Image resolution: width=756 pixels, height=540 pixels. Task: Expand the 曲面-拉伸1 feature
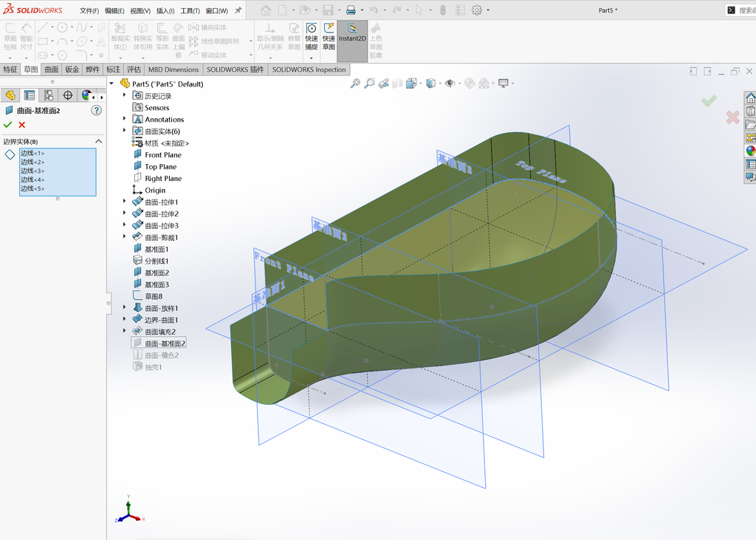[x=124, y=201]
